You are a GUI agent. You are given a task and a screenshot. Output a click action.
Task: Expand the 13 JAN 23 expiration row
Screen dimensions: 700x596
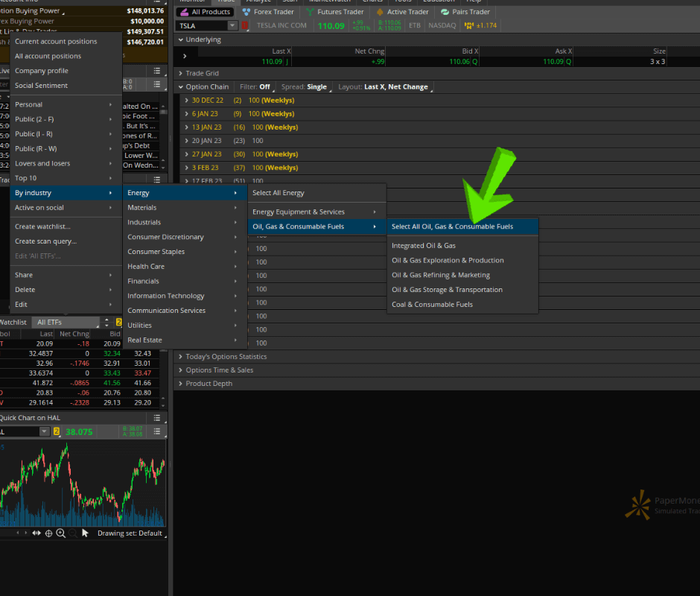(187, 127)
